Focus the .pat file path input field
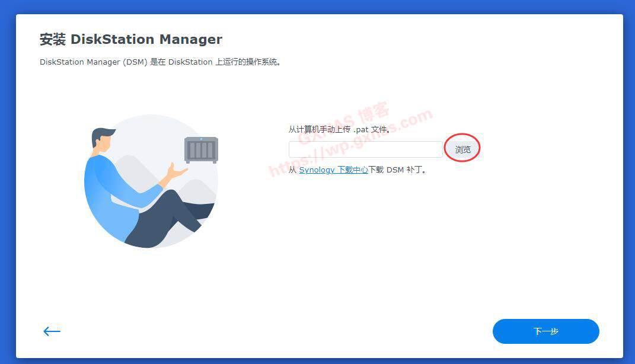This screenshot has height=364, width=635. (x=365, y=149)
